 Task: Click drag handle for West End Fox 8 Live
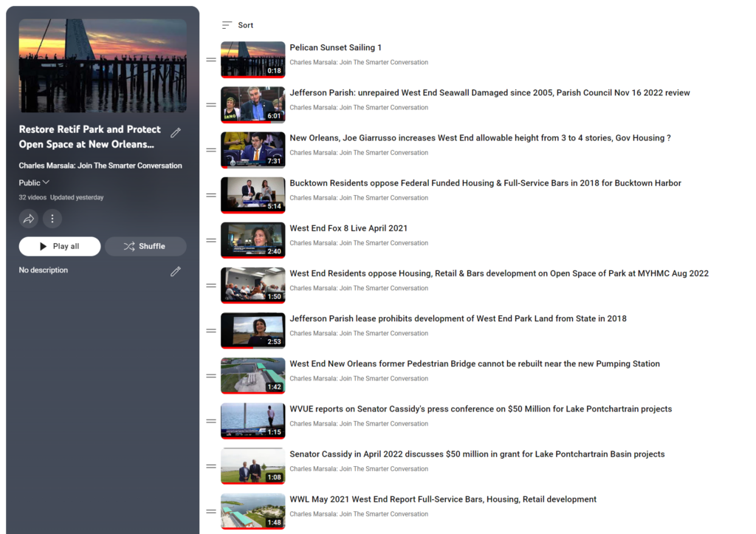(x=211, y=240)
